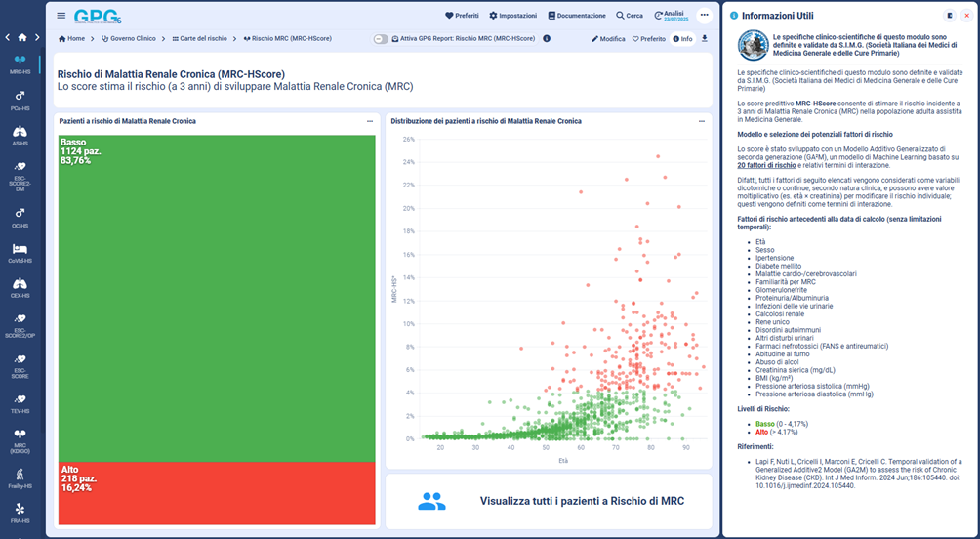
Task: Toggle the Info panel button
Action: pos(682,39)
